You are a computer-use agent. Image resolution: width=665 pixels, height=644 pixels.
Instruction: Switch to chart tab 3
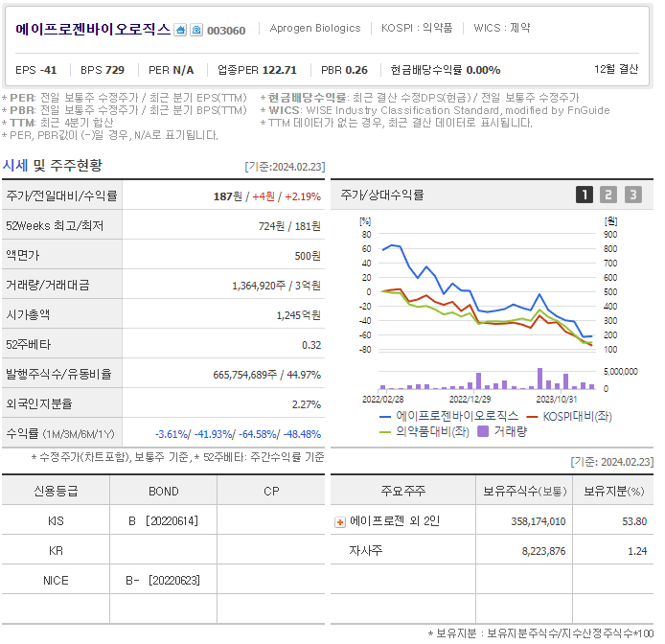pyautogui.click(x=632, y=195)
